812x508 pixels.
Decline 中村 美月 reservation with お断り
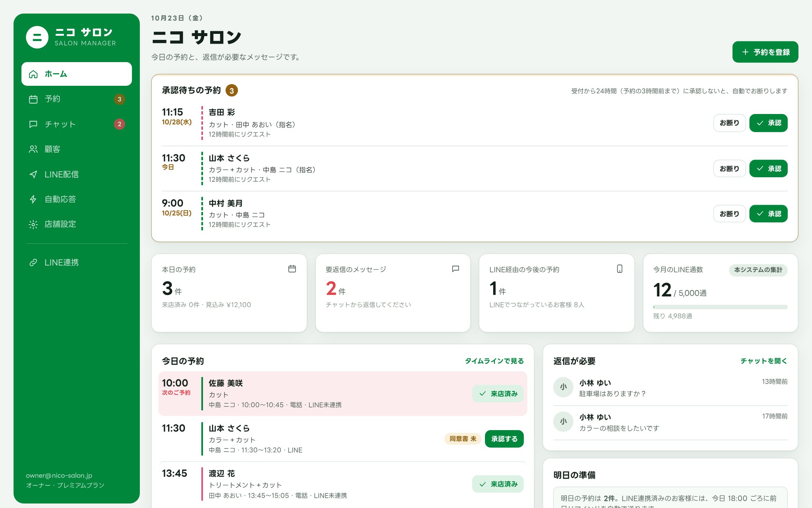pyautogui.click(x=729, y=214)
